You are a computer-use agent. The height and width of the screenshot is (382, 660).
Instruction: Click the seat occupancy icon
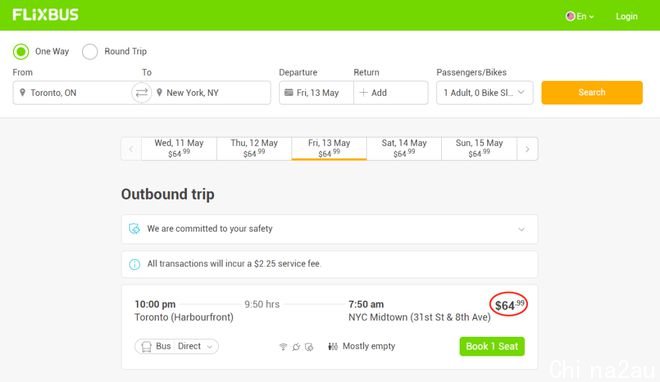tap(333, 347)
